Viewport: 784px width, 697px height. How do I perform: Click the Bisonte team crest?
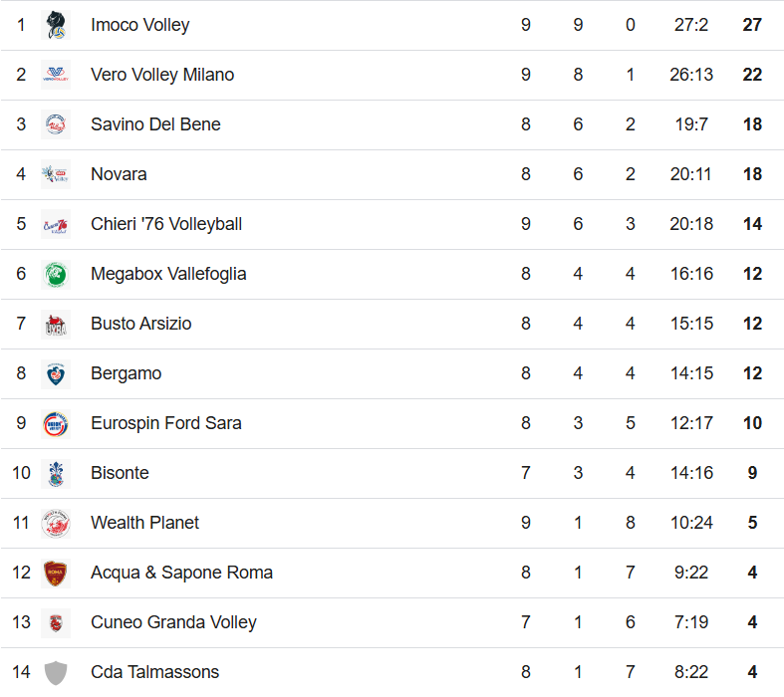tap(56, 473)
